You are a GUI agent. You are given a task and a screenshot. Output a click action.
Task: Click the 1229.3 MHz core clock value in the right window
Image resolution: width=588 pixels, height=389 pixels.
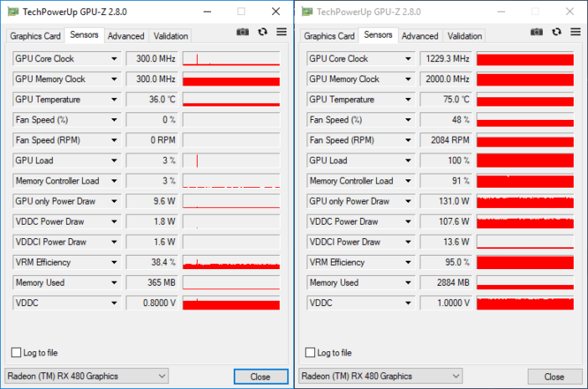[446, 59]
